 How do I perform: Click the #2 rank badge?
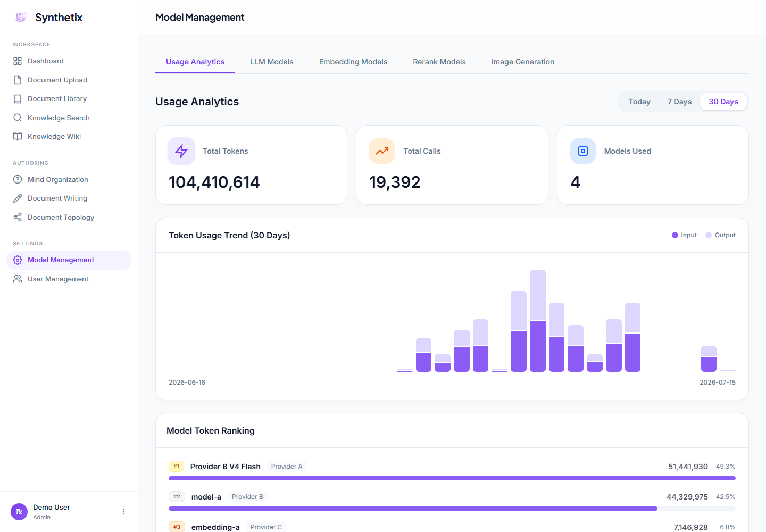(x=177, y=497)
